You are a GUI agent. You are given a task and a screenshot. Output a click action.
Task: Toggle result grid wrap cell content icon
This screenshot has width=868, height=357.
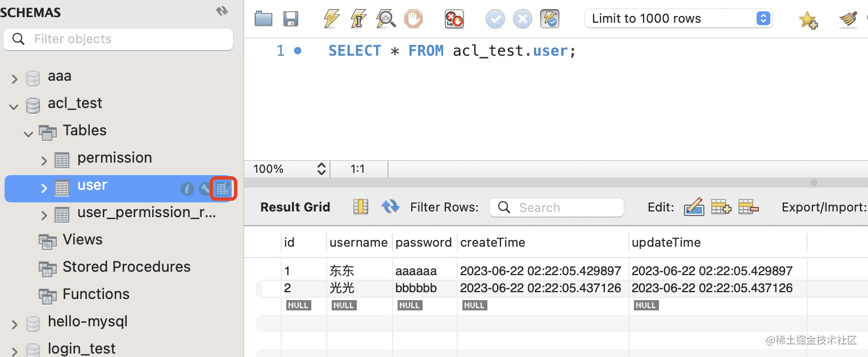[x=361, y=207]
